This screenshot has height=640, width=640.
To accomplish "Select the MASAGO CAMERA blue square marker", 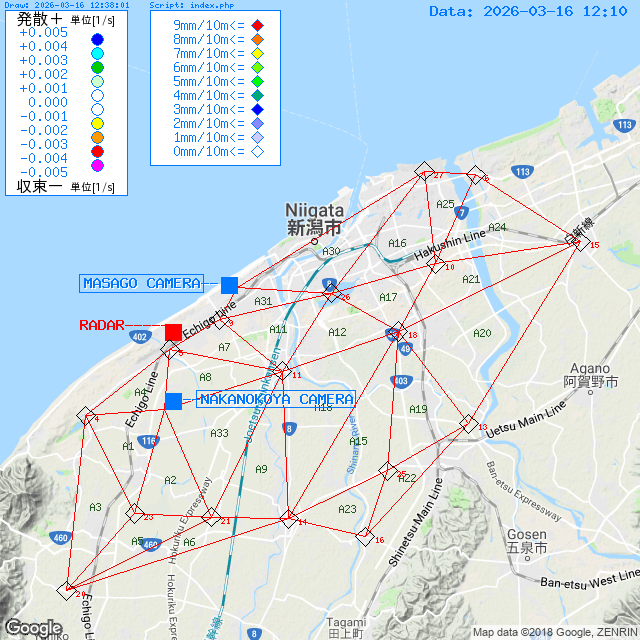I will tap(229, 285).
